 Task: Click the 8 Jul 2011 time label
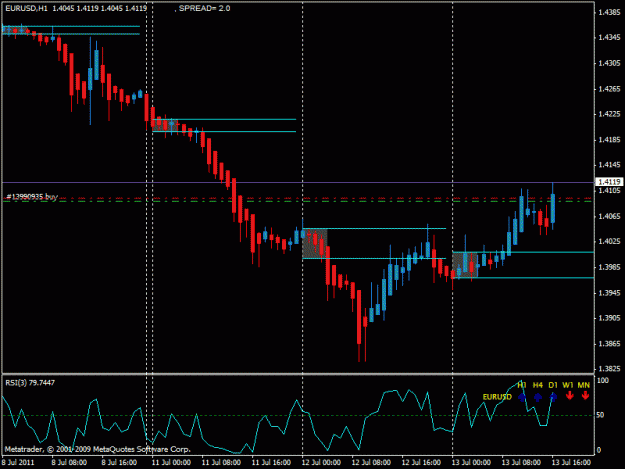pyautogui.click(x=18, y=462)
